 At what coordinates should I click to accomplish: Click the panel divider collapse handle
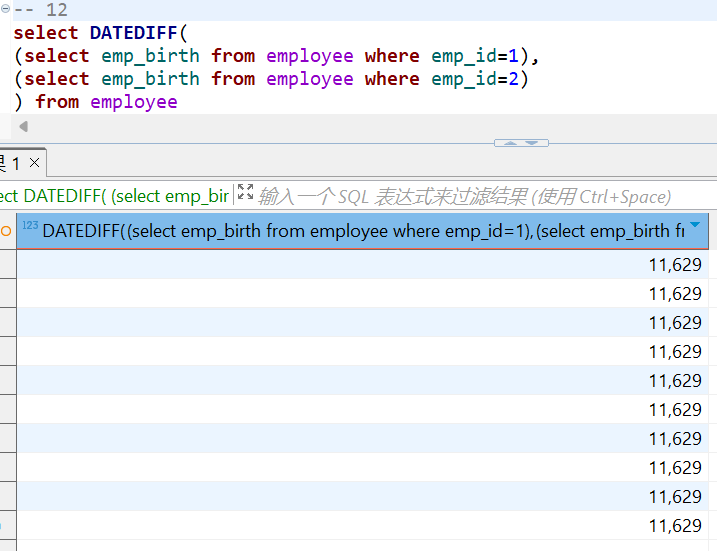(521, 143)
